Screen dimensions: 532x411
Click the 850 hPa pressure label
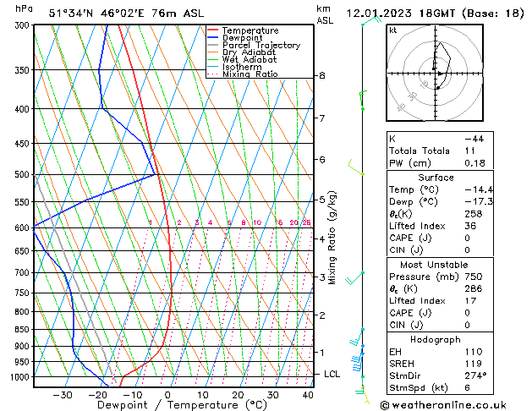click(x=24, y=330)
